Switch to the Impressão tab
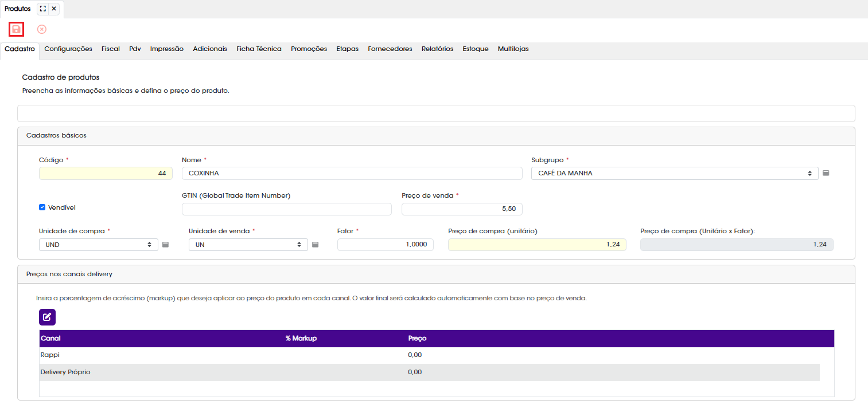This screenshot has width=868, height=404. (x=167, y=49)
